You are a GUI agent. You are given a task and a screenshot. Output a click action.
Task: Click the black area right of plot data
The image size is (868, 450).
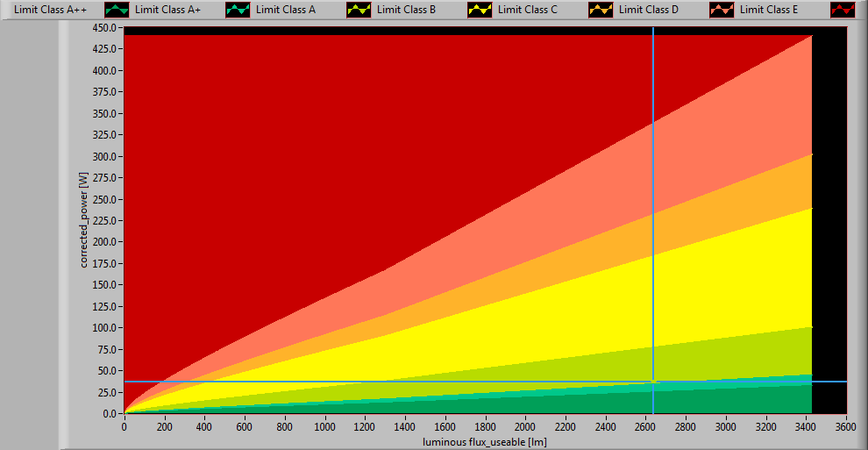(829, 219)
